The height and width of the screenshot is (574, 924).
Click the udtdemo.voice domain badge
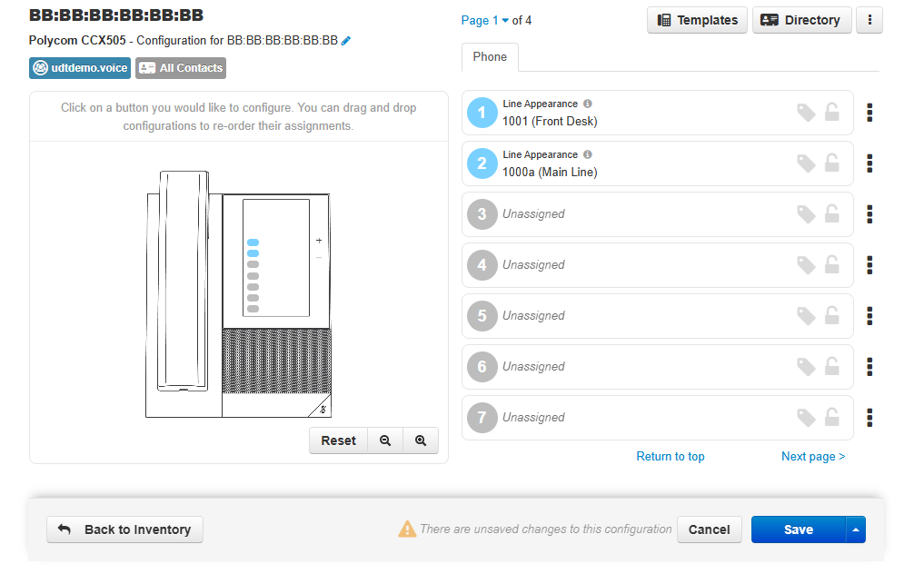[80, 68]
